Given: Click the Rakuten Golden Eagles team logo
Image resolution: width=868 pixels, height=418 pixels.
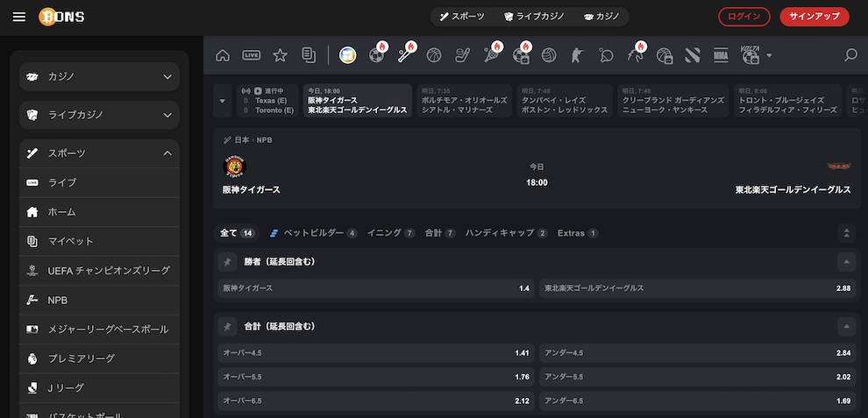Looking at the screenshot, I should (839, 166).
